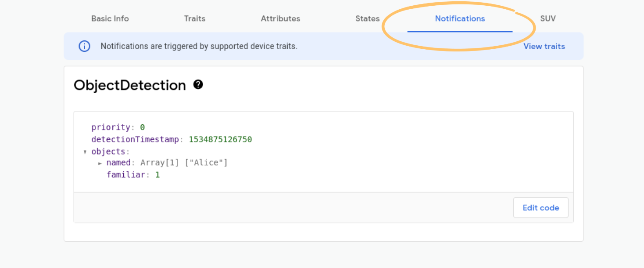Image resolution: width=644 pixels, height=268 pixels.
Task: Select the States tab
Action: point(367,18)
